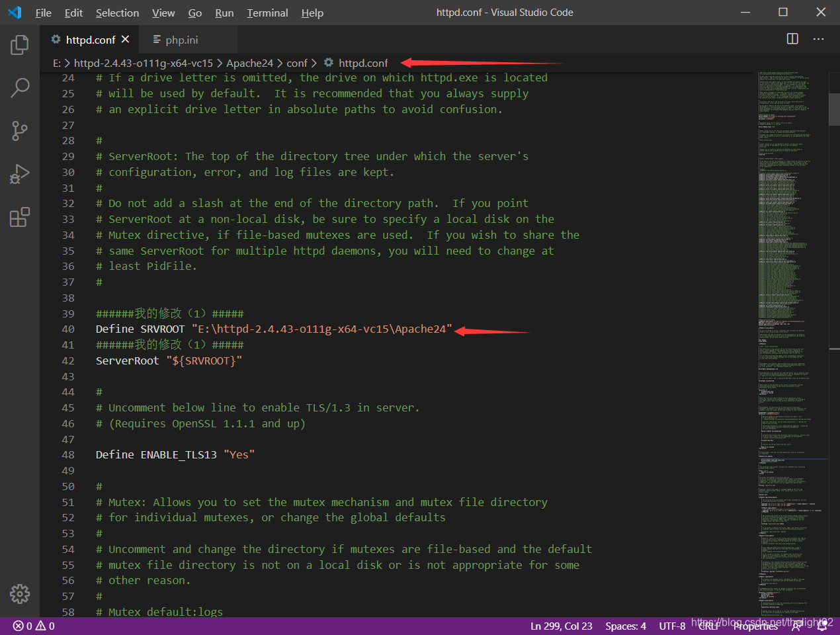Image resolution: width=840 pixels, height=635 pixels.
Task: Click 'Define ENABLE_TLS13' on line 48
Action: click(x=156, y=455)
